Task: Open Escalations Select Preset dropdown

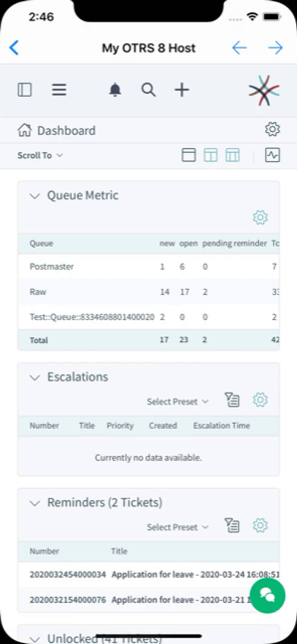Action: tap(177, 402)
